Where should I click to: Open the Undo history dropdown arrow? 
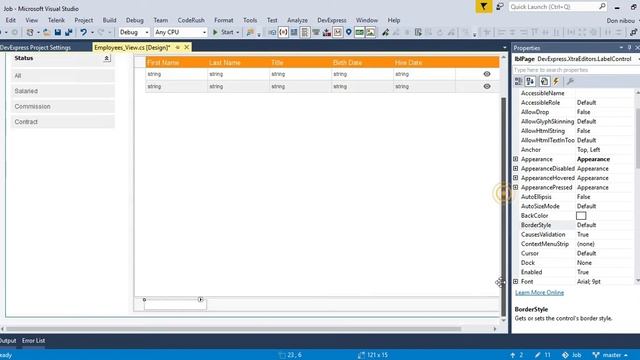(x=92, y=32)
